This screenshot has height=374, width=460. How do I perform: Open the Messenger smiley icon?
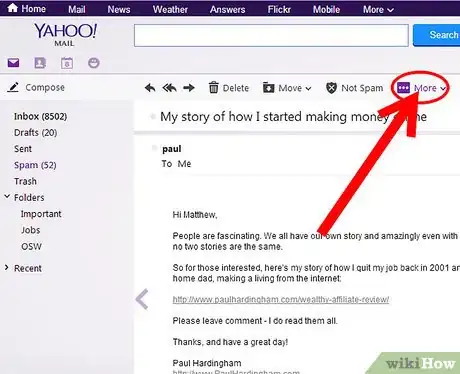(x=94, y=63)
